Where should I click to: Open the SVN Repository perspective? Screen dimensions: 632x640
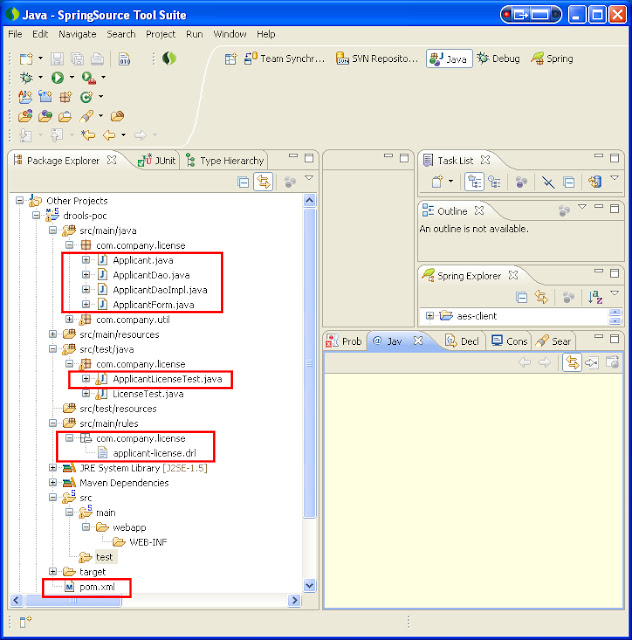[377, 59]
